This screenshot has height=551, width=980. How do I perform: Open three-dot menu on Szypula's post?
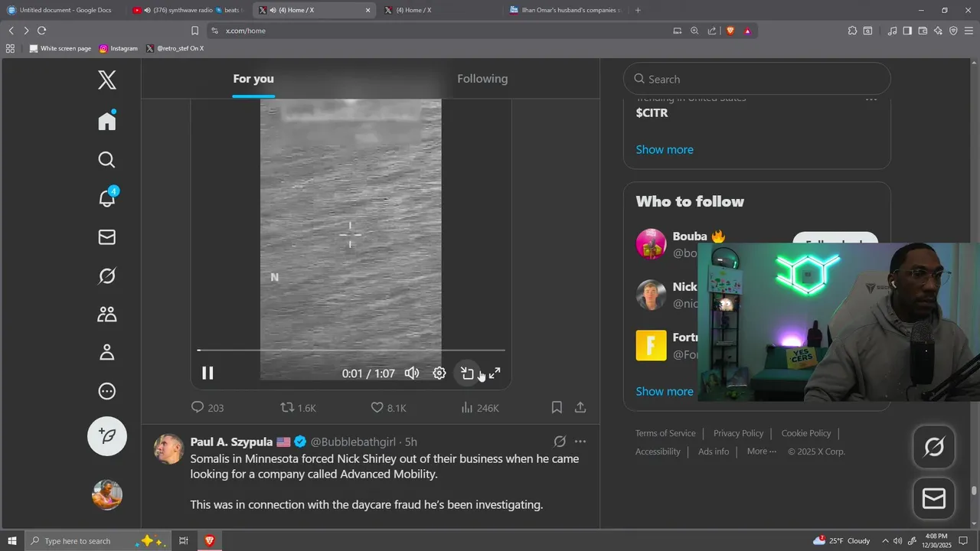[x=580, y=442]
